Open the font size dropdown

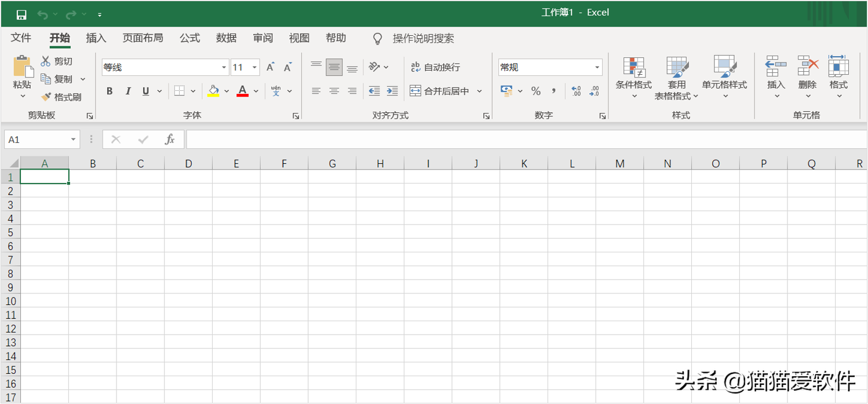253,67
